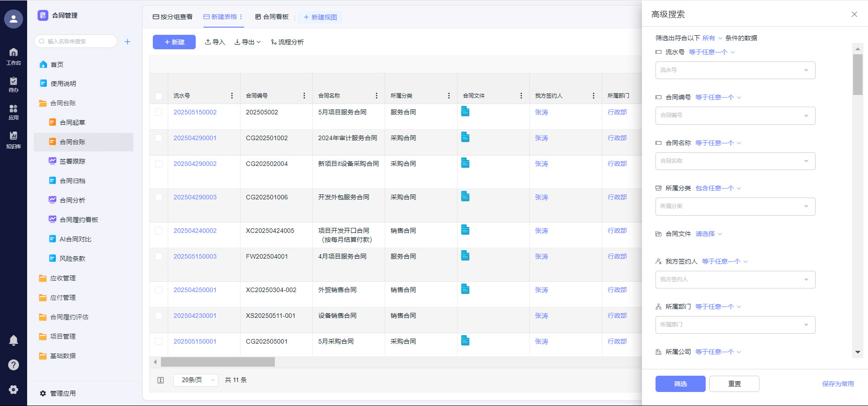This screenshot has width=868, height=406.
Task: Switch to the 合同看板 view tab
Action: [x=272, y=17]
